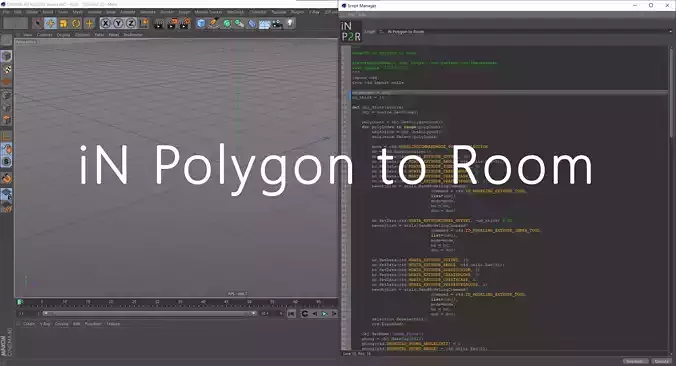Click the green playhead at frame 0
The height and width of the screenshot is (366, 676).
pos(20,302)
